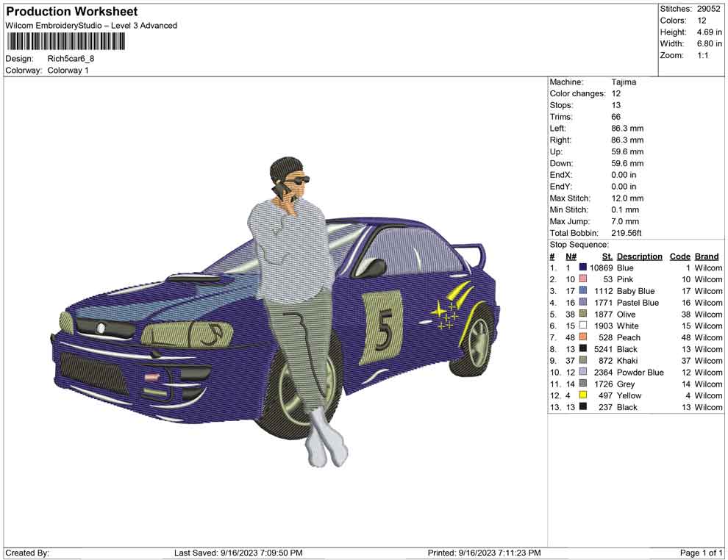Click the Pink color swatch in stop 2

582,279
